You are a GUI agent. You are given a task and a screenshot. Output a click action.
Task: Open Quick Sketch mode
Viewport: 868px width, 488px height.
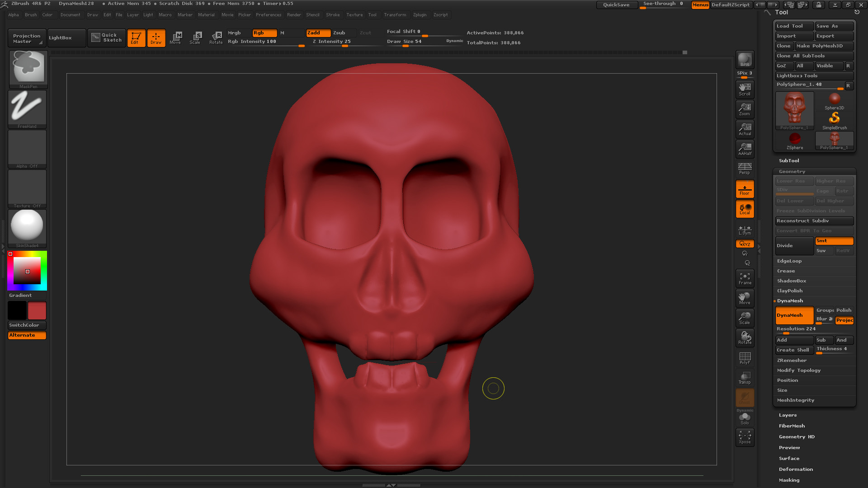click(106, 38)
